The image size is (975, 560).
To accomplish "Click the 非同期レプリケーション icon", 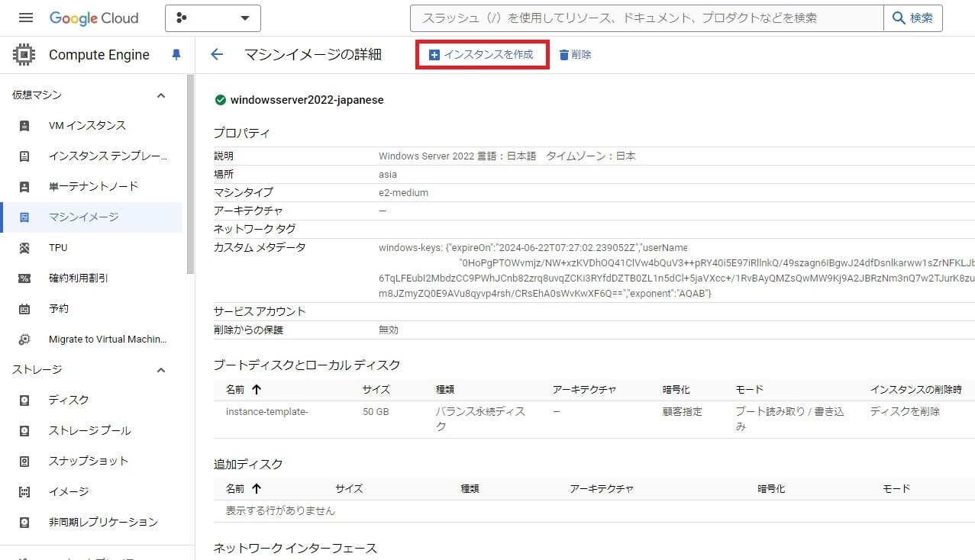I will pos(24,523).
